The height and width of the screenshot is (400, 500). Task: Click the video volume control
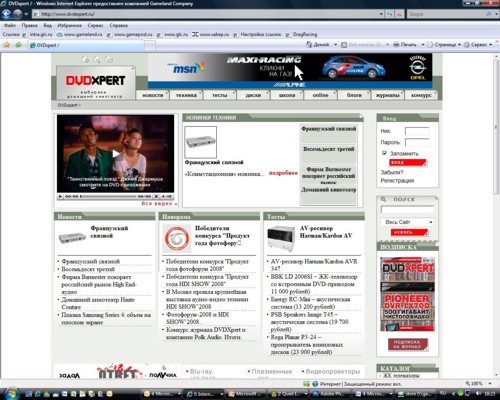pyautogui.click(x=167, y=197)
